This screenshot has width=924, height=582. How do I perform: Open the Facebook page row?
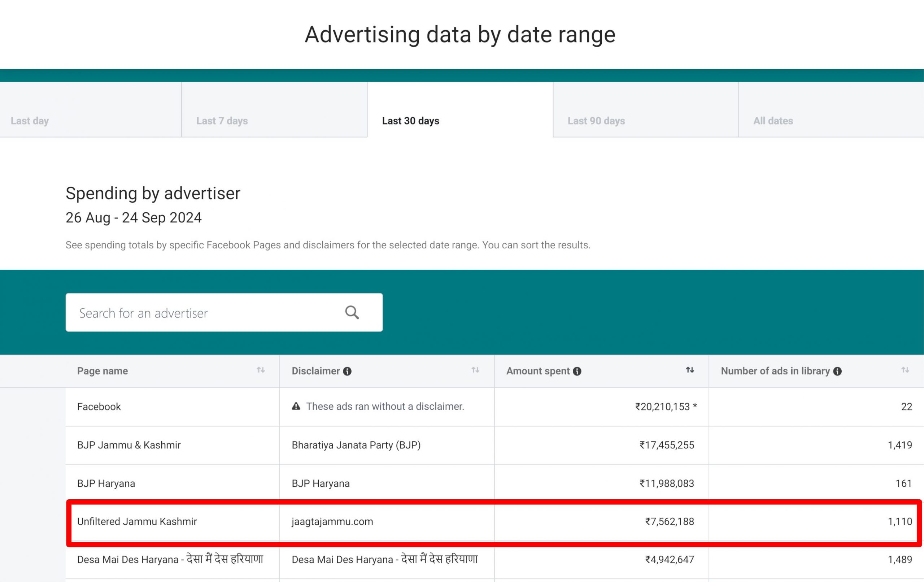click(x=494, y=407)
